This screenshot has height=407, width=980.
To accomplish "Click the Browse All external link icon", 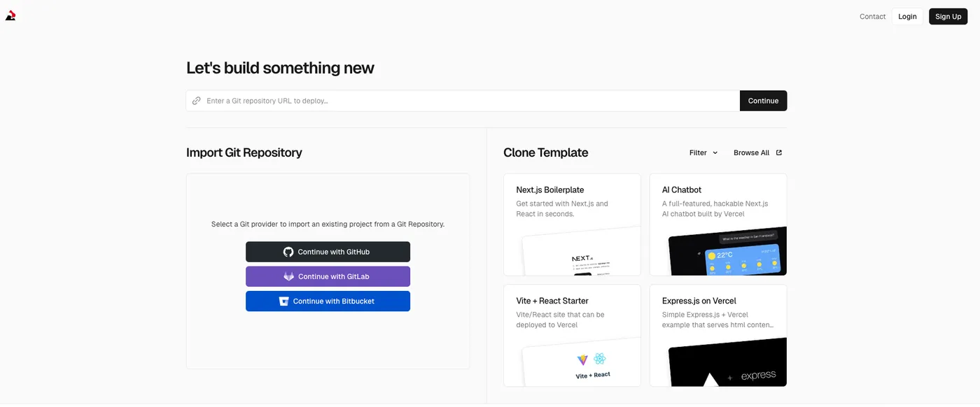I will [779, 152].
